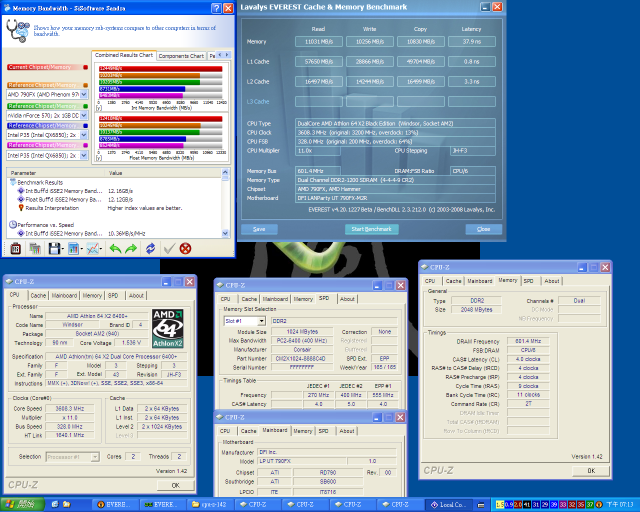Click the help question mark in Sandra title bar
The height and width of the screenshot is (512, 640).
216,8
